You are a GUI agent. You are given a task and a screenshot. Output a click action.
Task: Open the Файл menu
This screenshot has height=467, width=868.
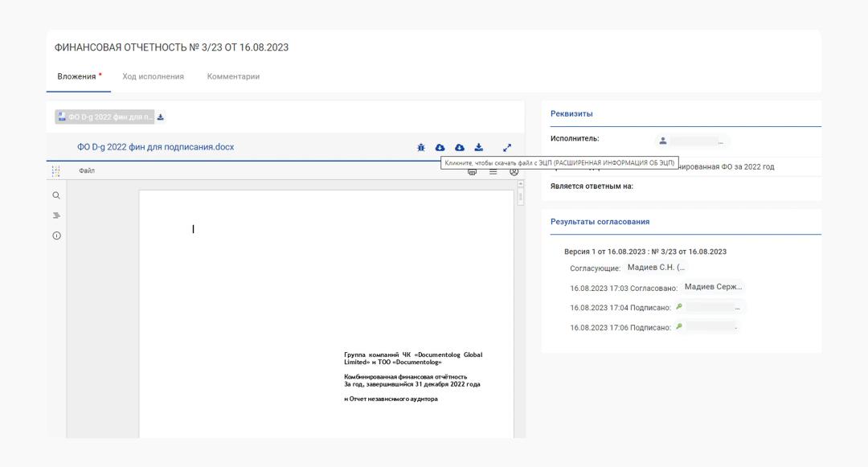click(x=87, y=171)
